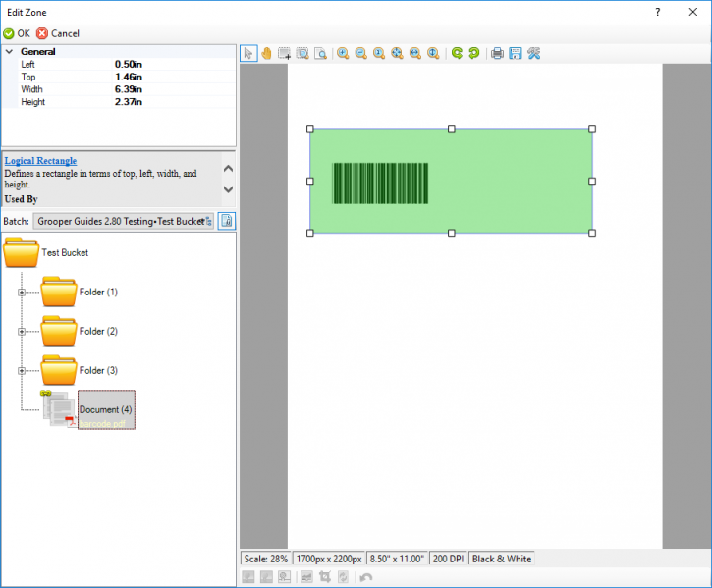Cancel the zone edit
This screenshot has height=588, width=712.
[x=58, y=33]
